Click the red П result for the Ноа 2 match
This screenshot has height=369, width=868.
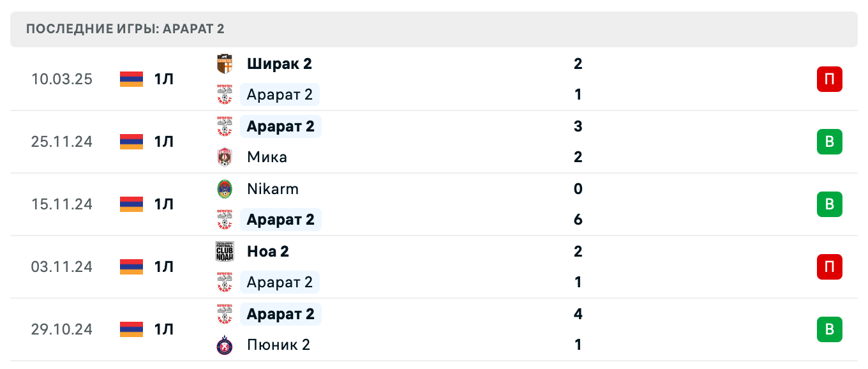[x=830, y=267]
